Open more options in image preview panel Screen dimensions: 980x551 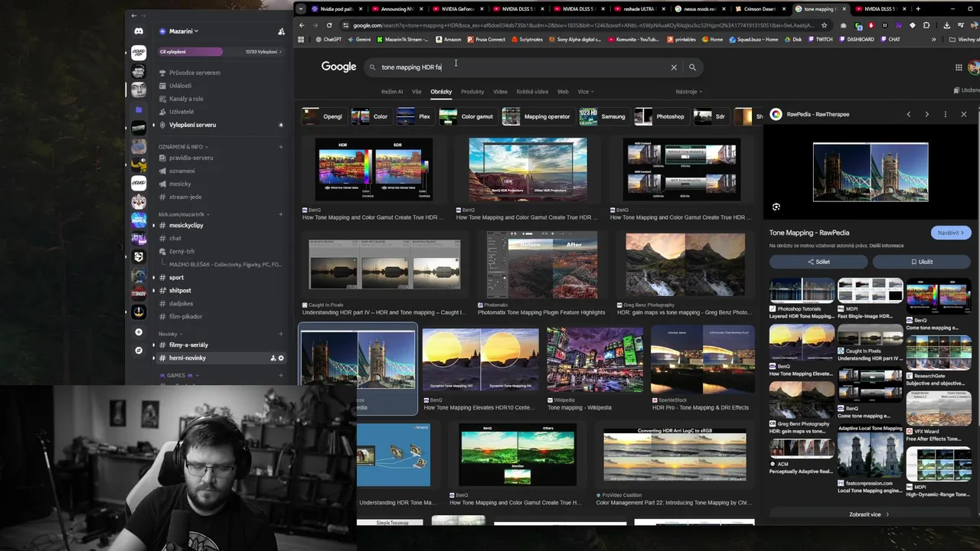point(945,114)
